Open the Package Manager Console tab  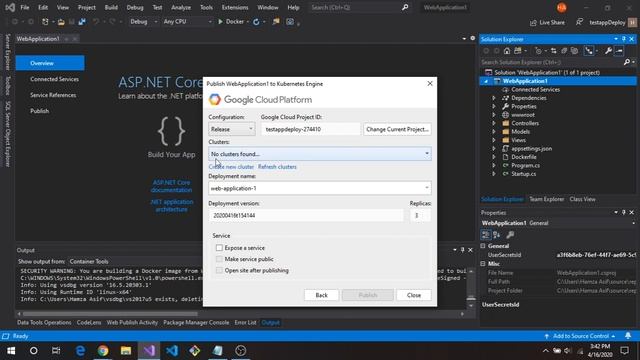tap(196, 322)
